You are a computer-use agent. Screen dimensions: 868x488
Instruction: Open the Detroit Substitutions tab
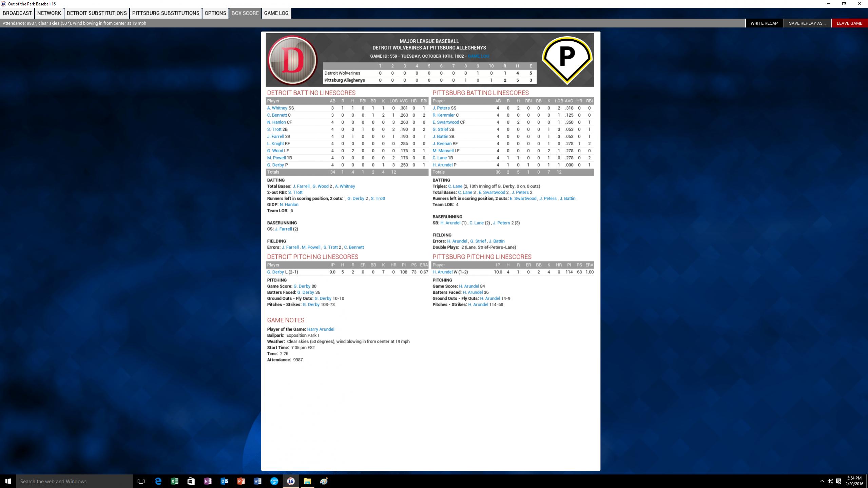(97, 13)
